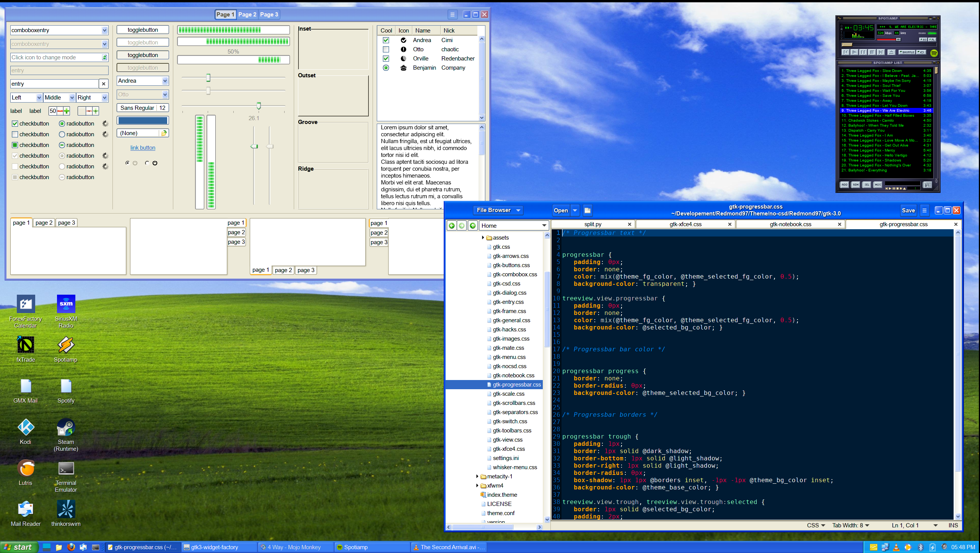Select track 12 Ballyhoo! - When They Told Me
The width and height of the screenshot is (980, 553).
point(886,126)
